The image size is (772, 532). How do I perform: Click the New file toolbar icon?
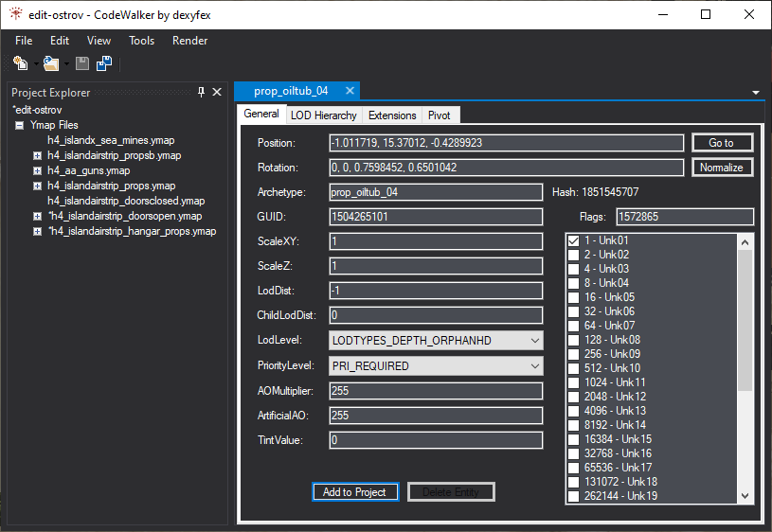tap(19, 63)
